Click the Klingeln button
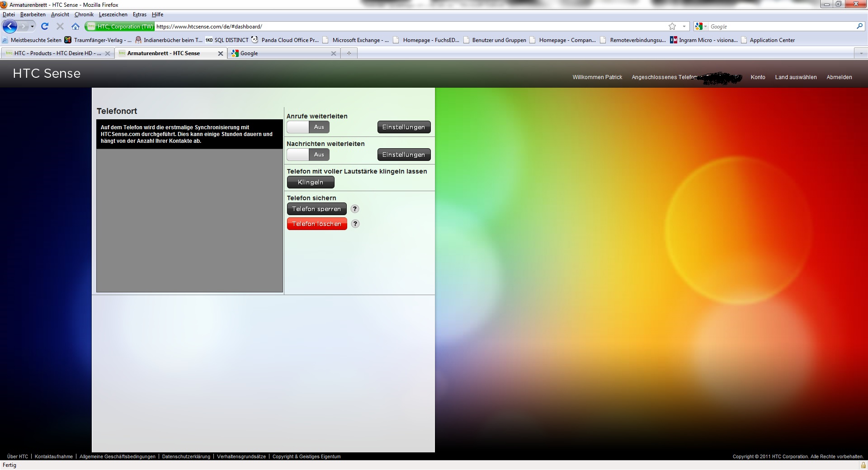868x470 pixels. pyautogui.click(x=311, y=182)
